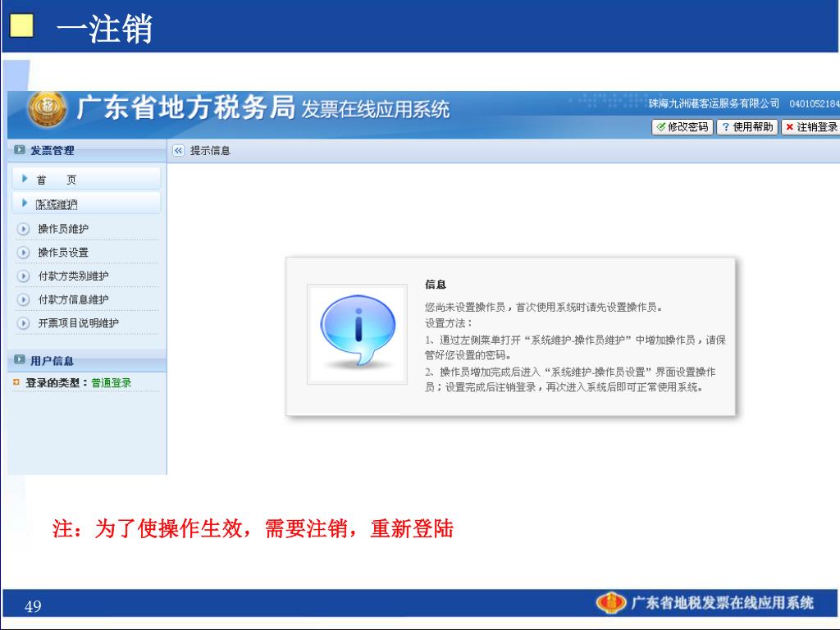This screenshot has height=630, width=840.
Task: Click round arrow icon beside 操作员维护
Action: [x=23, y=229]
